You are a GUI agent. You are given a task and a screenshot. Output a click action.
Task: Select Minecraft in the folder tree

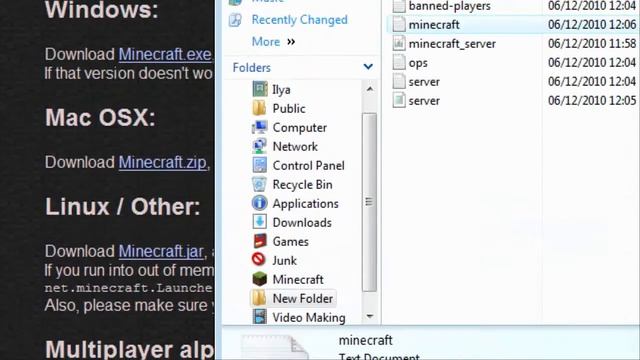point(298,280)
